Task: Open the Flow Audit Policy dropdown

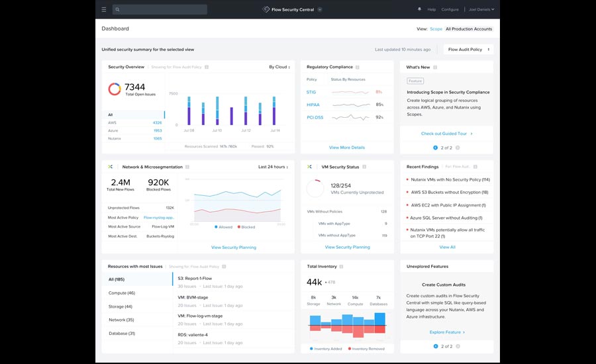Action: tap(468, 50)
